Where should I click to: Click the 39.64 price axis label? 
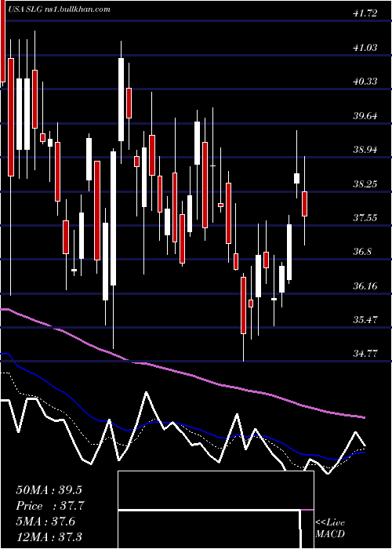click(365, 116)
